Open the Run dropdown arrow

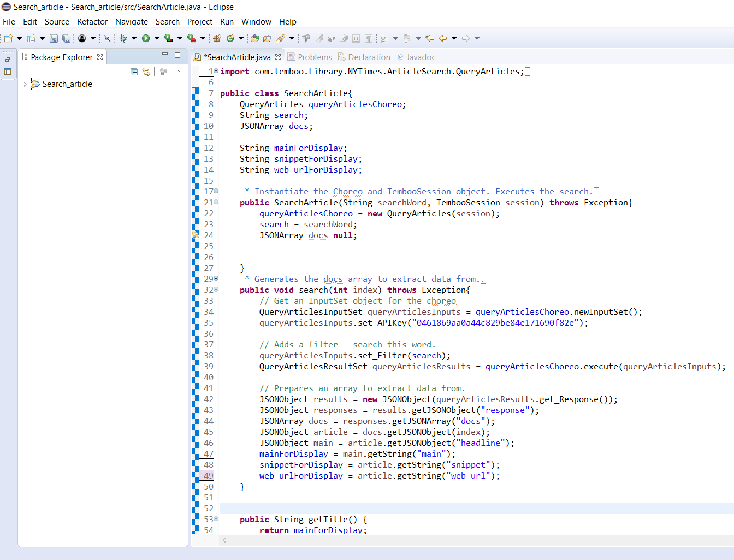tap(157, 38)
